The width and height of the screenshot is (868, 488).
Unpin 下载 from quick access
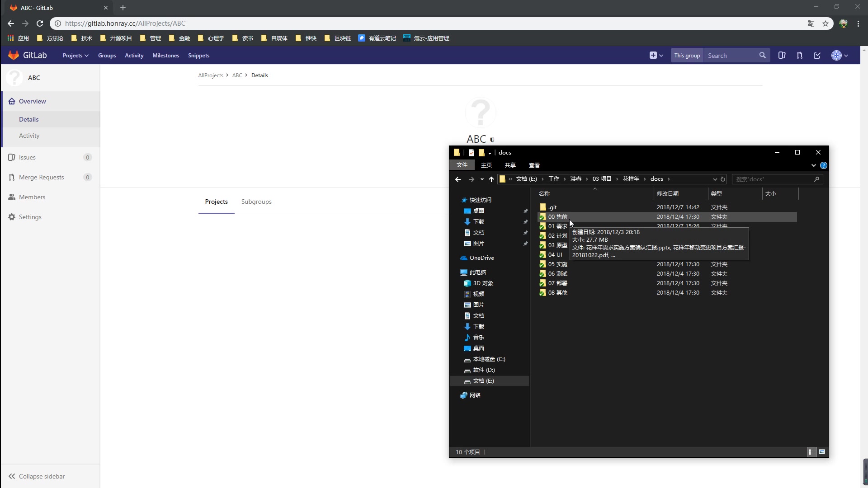tap(526, 222)
